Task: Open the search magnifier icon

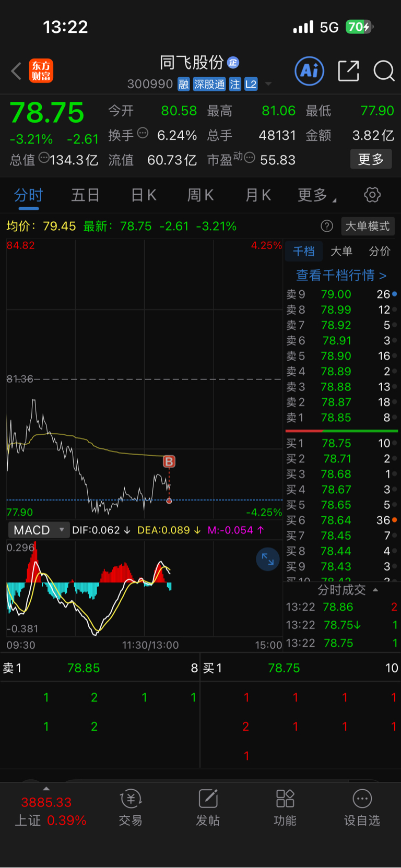Action: (x=384, y=70)
